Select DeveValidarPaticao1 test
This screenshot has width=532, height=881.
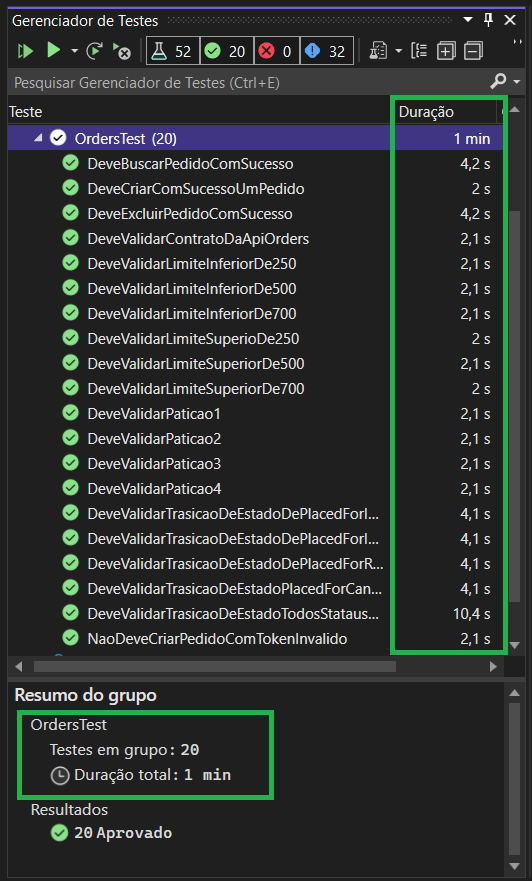[x=154, y=414]
